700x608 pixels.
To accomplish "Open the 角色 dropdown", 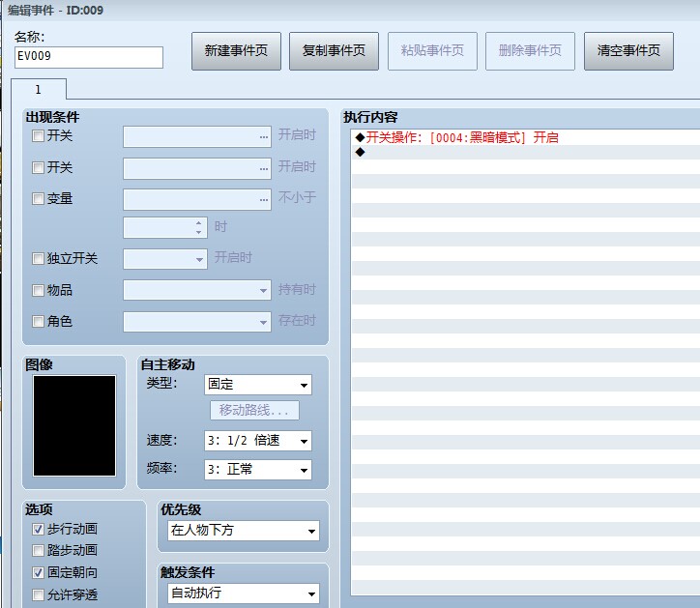I will pos(197,322).
